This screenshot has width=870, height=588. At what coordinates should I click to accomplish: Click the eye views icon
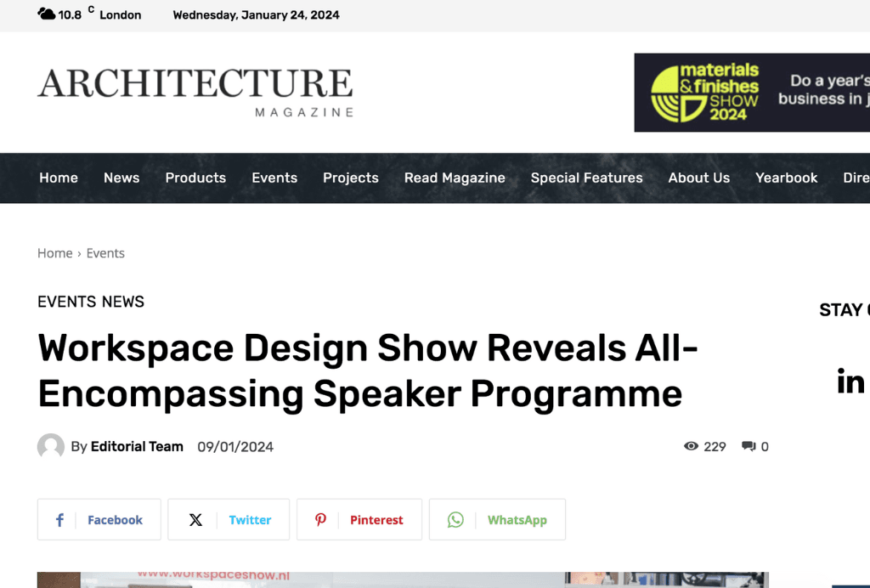(x=691, y=446)
